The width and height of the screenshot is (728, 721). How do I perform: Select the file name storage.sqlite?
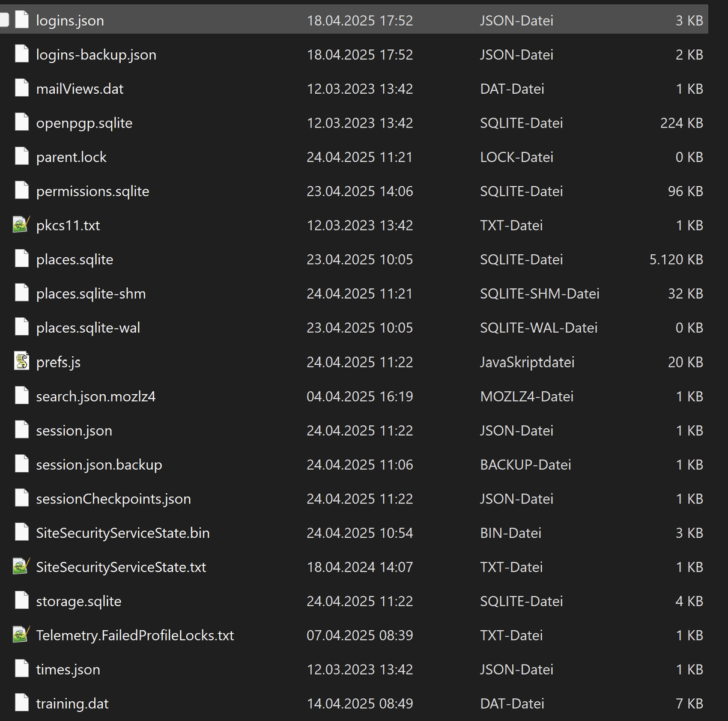pyautogui.click(x=79, y=602)
